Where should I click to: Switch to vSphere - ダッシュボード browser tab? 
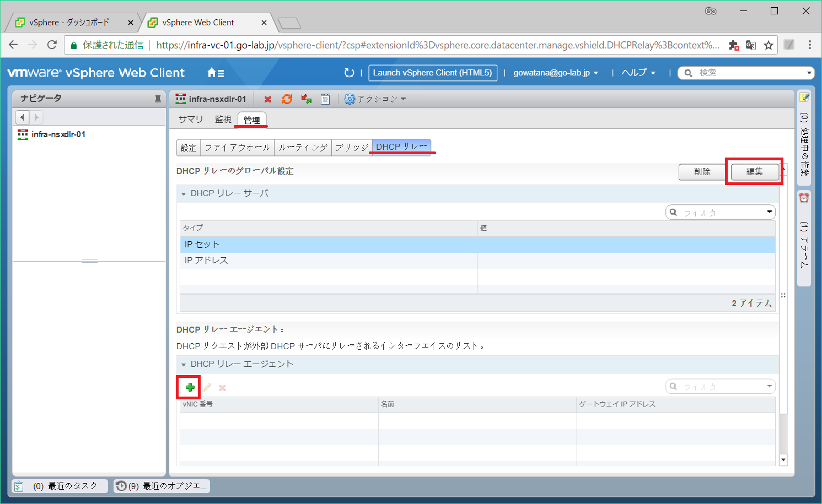[x=69, y=23]
